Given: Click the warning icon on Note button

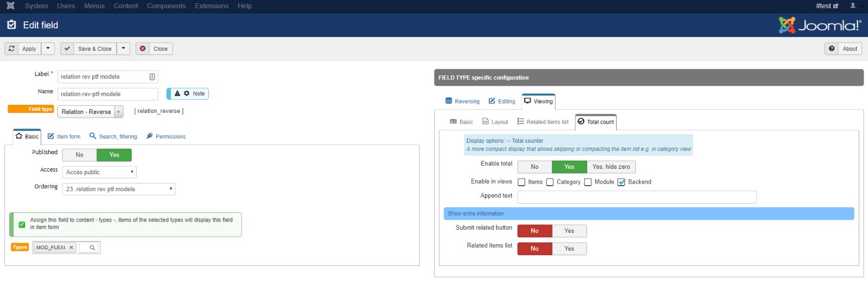Looking at the screenshot, I should 177,93.
